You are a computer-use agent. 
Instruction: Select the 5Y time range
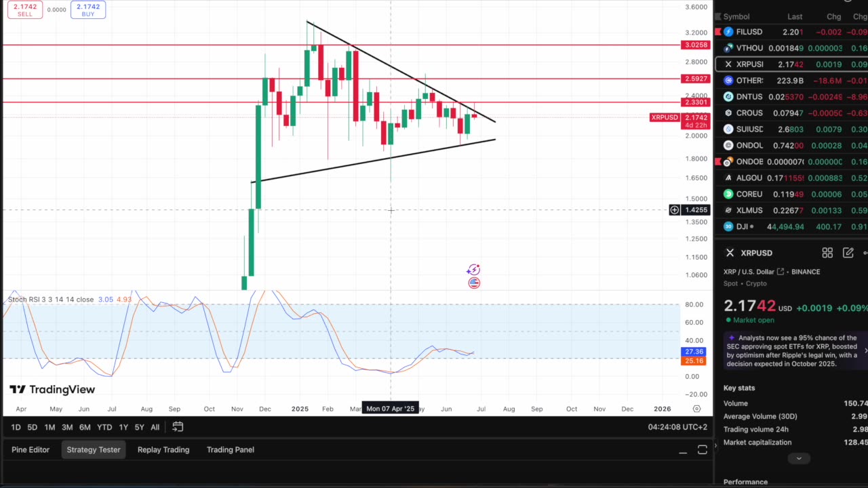(139, 427)
